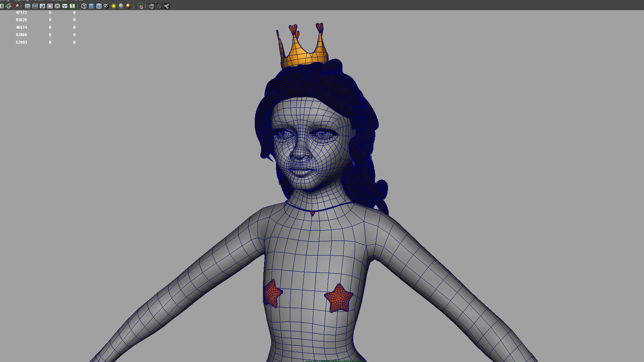Toggle the gate mask button
This screenshot has width=644, height=362.
point(50,6)
